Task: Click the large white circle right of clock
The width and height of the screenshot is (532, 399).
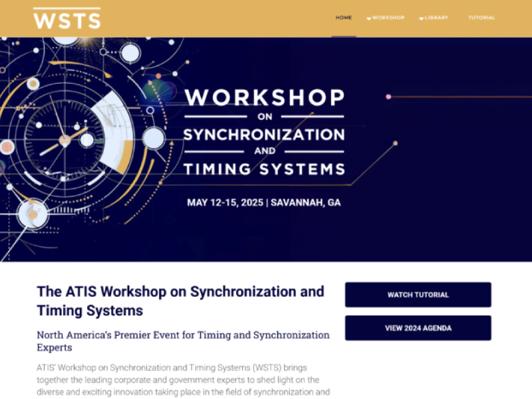Action: click(154, 138)
